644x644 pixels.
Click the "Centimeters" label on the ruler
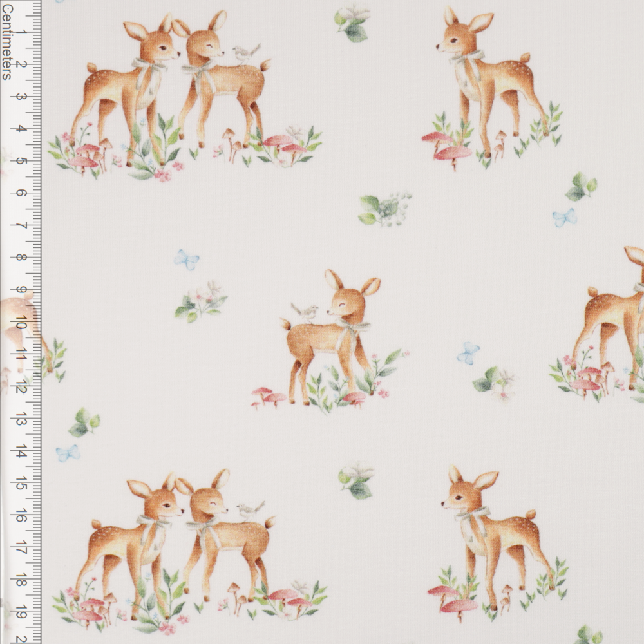[6, 39]
